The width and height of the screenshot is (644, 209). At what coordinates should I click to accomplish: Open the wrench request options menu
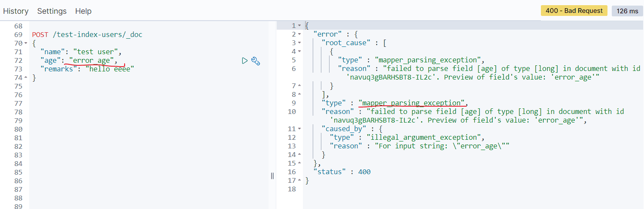(256, 61)
